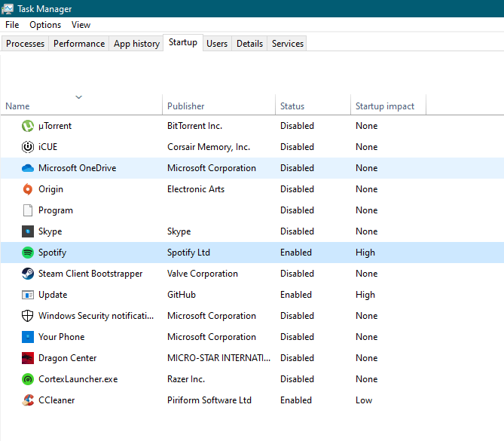Switch to the Processes tab
The image size is (504, 441).
(x=25, y=44)
